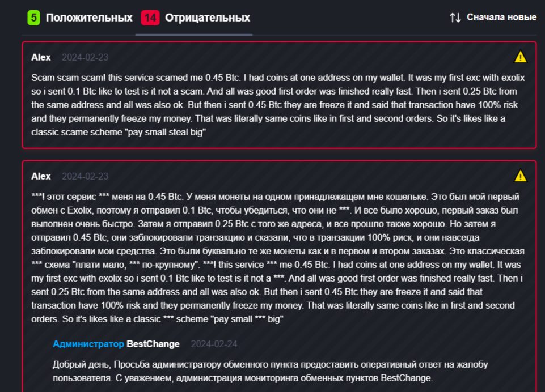
Task: Click the sort arrows icon
Action: pos(455,18)
